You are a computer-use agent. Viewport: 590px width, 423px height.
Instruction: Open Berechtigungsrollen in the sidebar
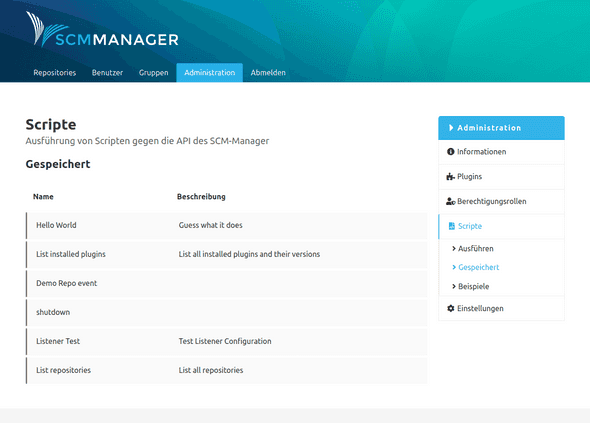tap(501, 201)
